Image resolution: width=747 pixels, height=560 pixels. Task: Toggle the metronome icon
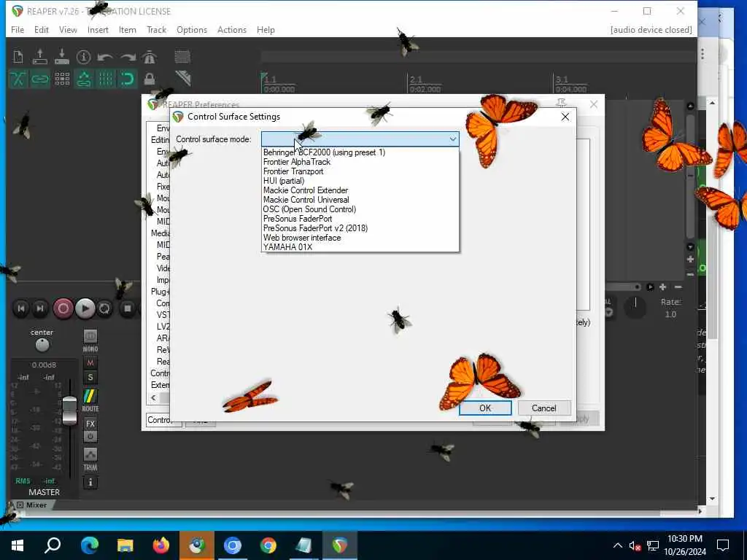tap(149, 57)
